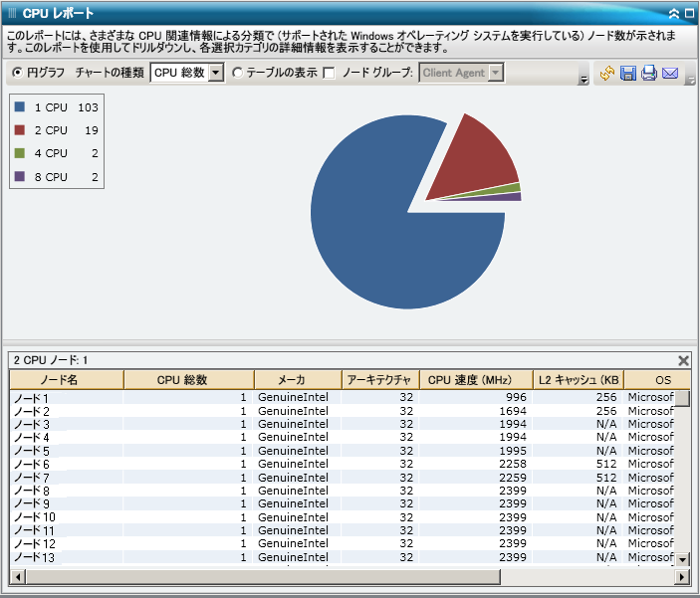Viewport: 700px width, 598px height.
Task: Open the Client Agent node group dropdown
Action: (x=496, y=73)
